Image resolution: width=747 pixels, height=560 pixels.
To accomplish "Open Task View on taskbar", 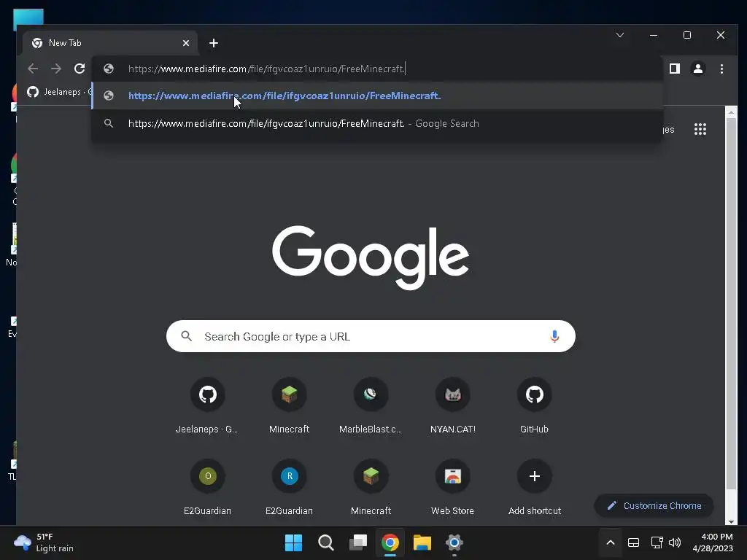I will 358,542.
